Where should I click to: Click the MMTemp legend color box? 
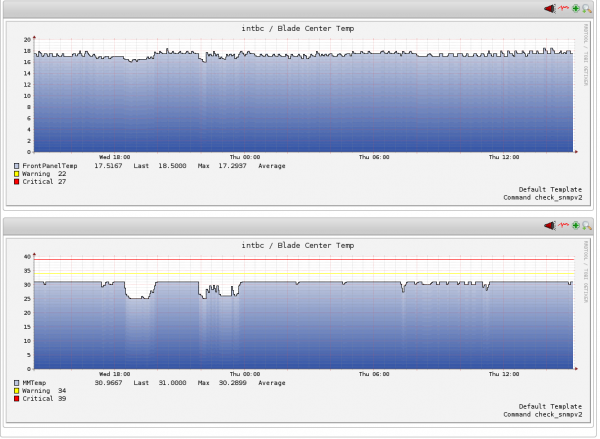click(17, 382)
